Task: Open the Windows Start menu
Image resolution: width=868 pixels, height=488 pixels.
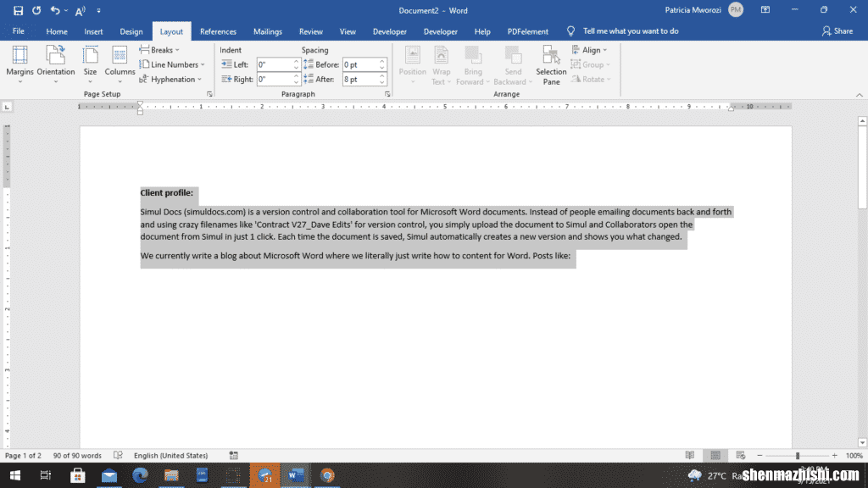Action: [15, 475]
